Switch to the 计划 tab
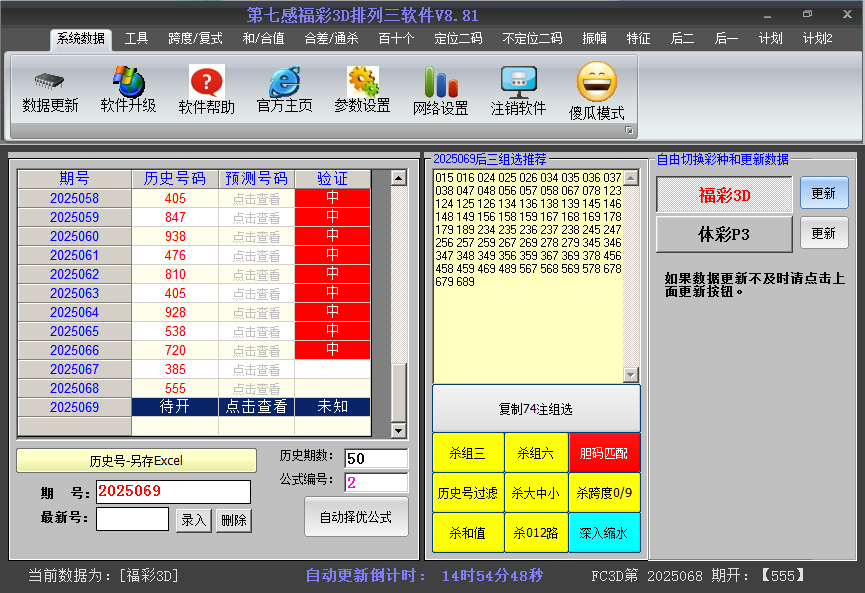Image resolution: width=865 pixels, height=593 pixels. [770, 39]
